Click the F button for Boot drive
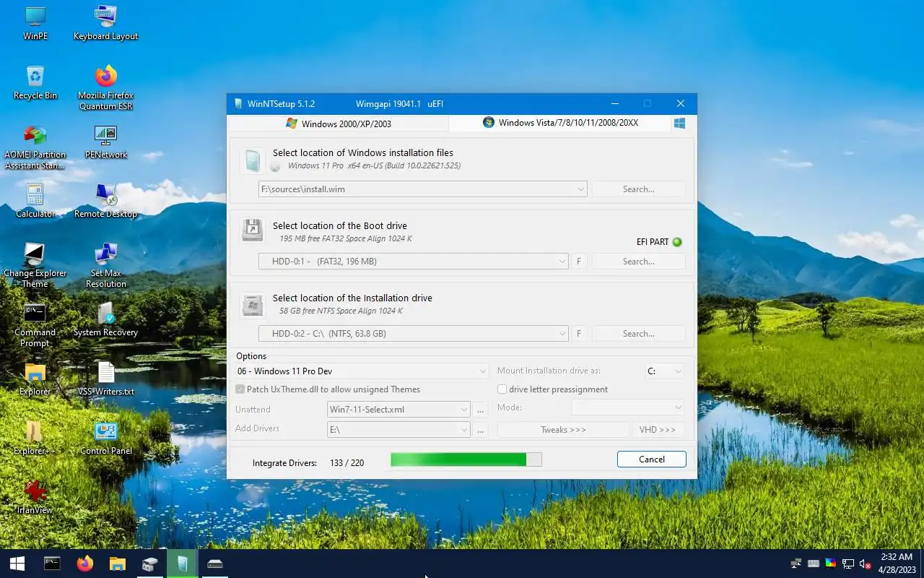Image resolution: width=924 pixels, height=578 pixels. point(578,262)
